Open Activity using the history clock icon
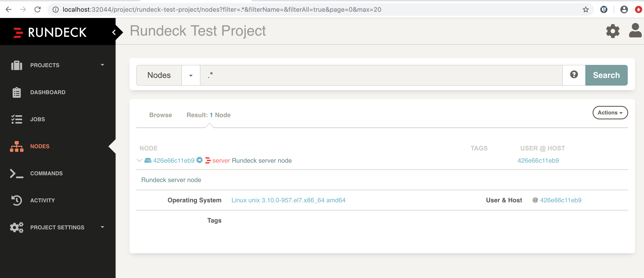This screenshot has height=278, width=644. pyautogui.click(x=16, y=200)
